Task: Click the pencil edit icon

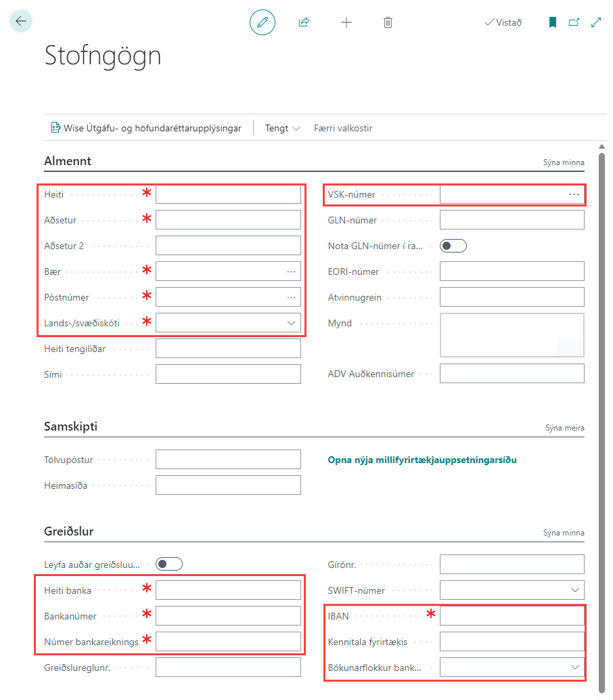Action: pyautogui.click(x=263, y=22)
